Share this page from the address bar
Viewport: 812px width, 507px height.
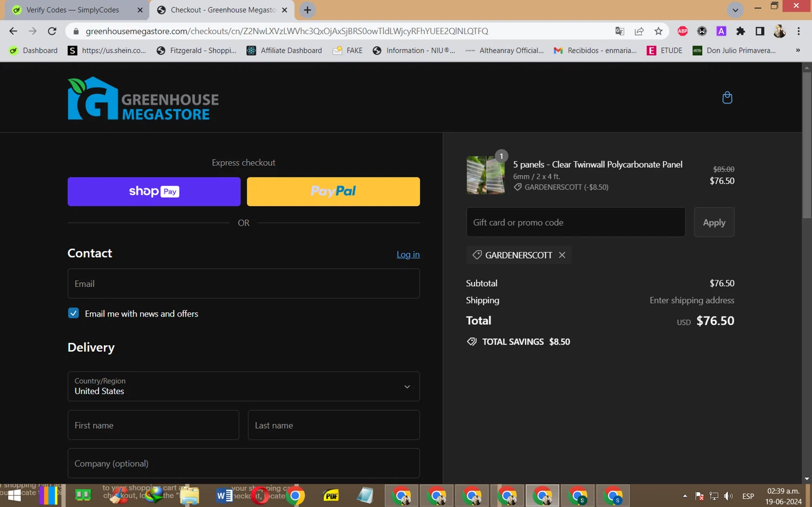[639, 31]
